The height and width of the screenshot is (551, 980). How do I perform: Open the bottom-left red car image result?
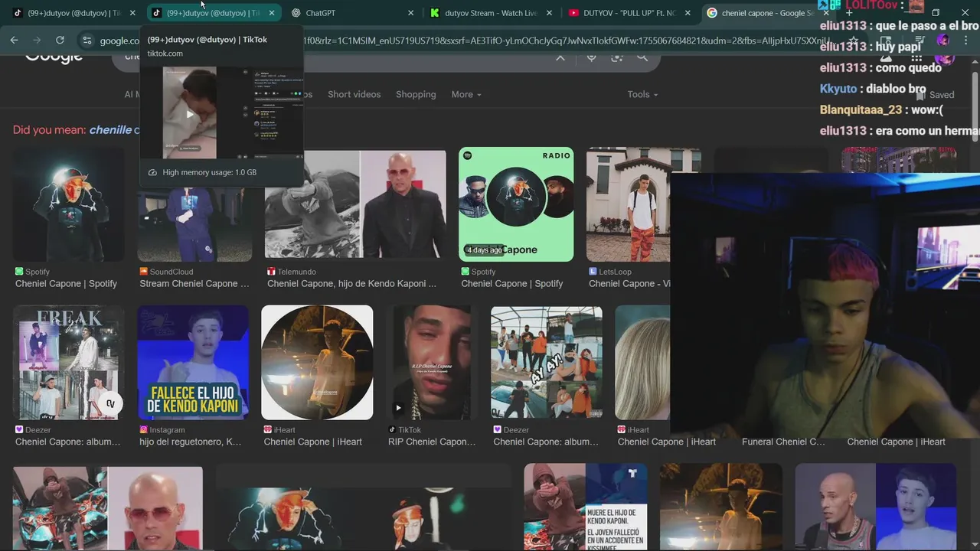click(x=108, y=508)
